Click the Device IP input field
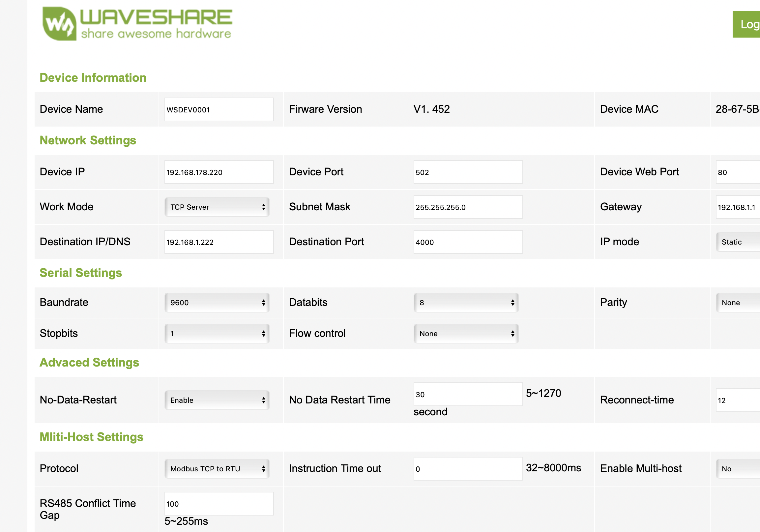760x532 pixels. tap(219, 172)
